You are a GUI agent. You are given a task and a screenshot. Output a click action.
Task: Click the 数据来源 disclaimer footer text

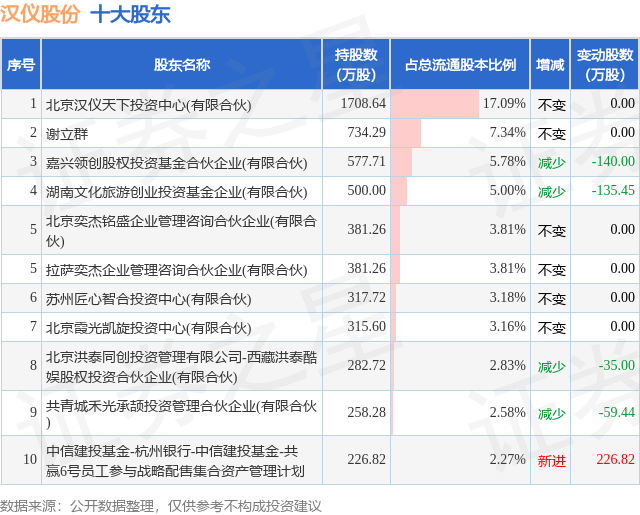(x=160, y=506)
